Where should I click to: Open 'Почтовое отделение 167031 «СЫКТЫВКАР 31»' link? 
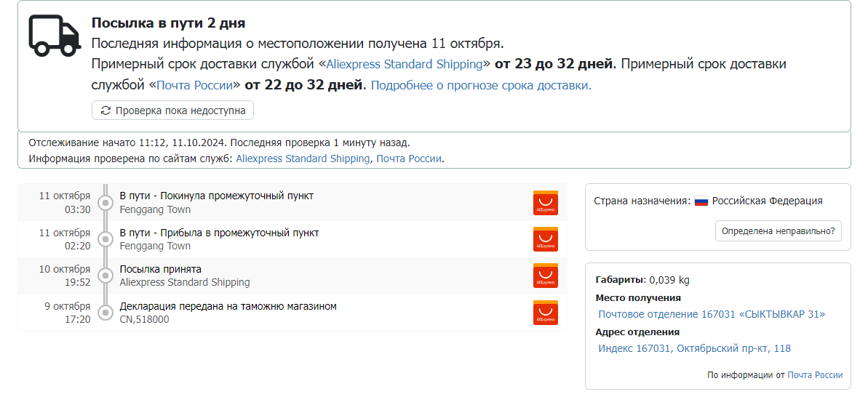(x=712, y=314)
